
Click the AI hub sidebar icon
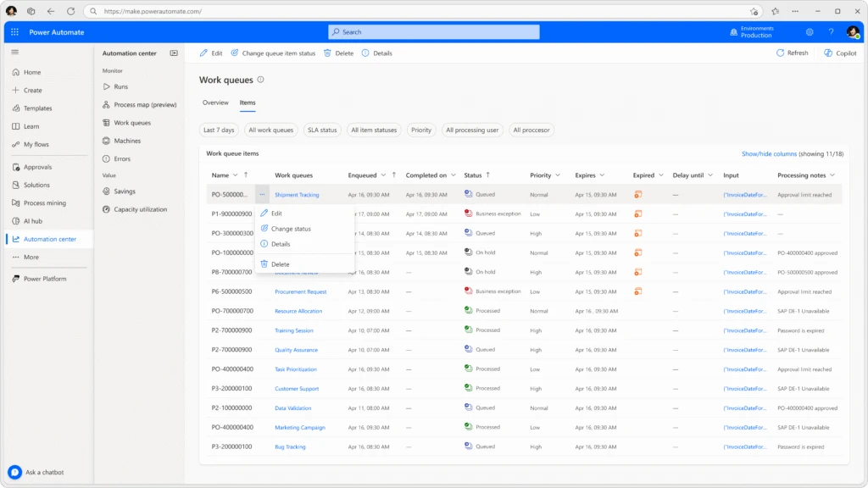point(16,221)
